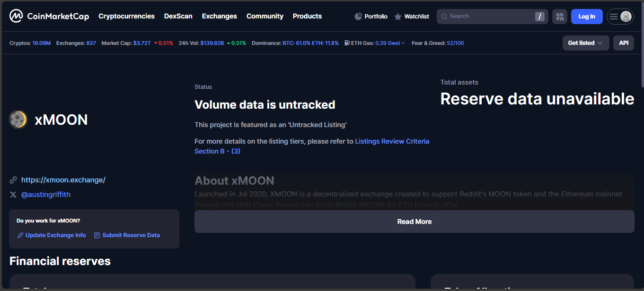Click the Log In button
Viewport: 644px width, 291px height.
coord(587,17)
